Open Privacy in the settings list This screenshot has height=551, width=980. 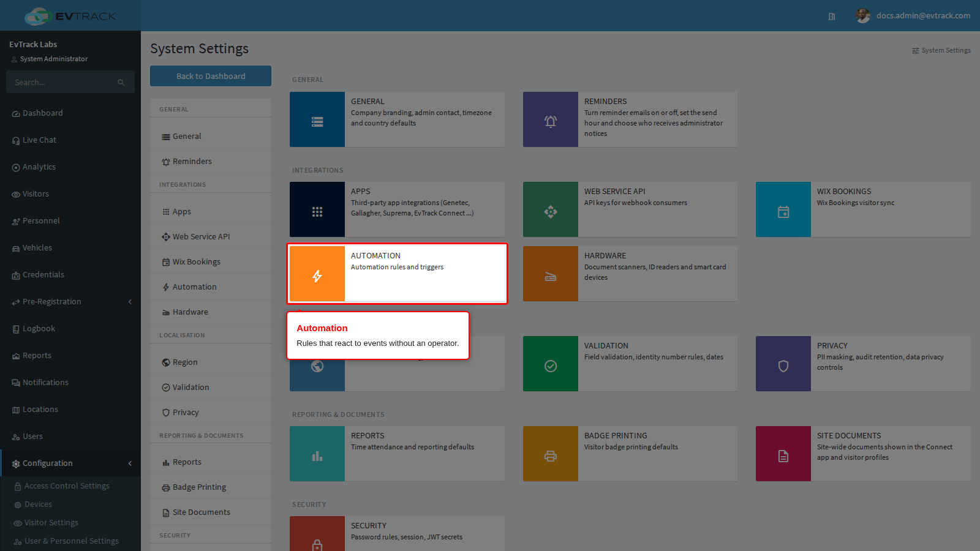click(211, 413)
